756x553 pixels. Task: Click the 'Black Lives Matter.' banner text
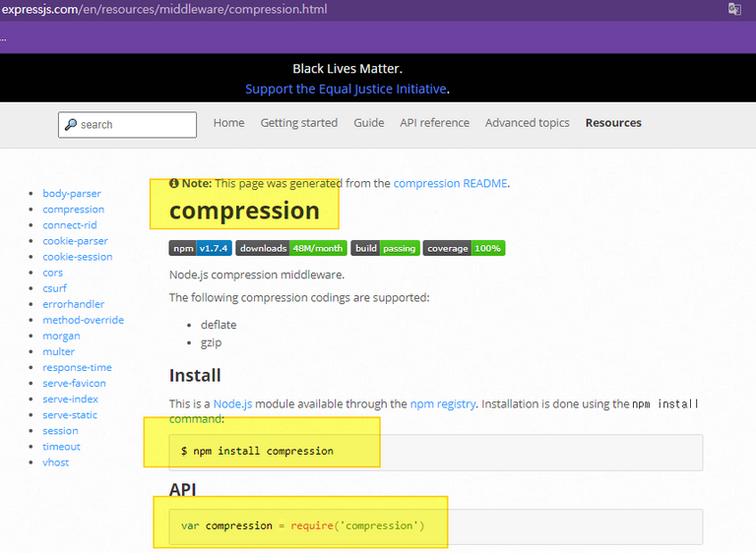point(347,69)
